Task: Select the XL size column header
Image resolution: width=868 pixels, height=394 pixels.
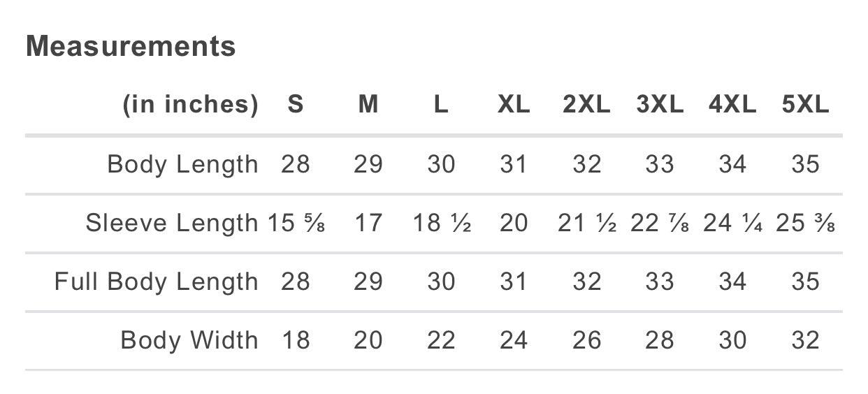Action: click(514, 105)
